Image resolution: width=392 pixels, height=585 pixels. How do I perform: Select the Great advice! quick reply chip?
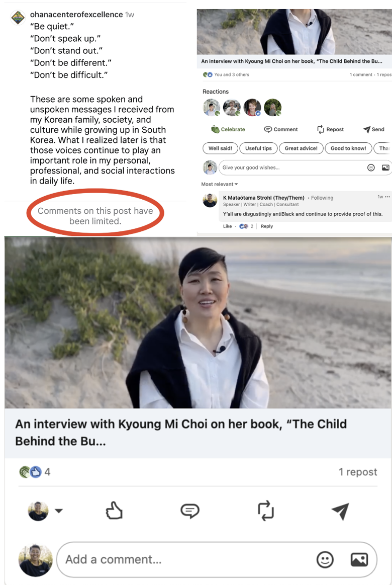[x=301, y=148]
